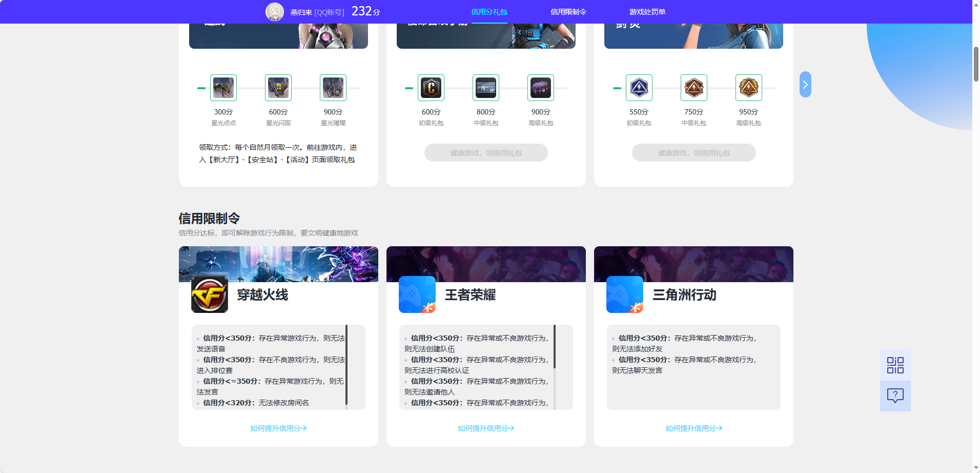Viewport: 980px width, 473px height.
Task: Click the 领取方式 instructions text
Action: tap(278, 153)
